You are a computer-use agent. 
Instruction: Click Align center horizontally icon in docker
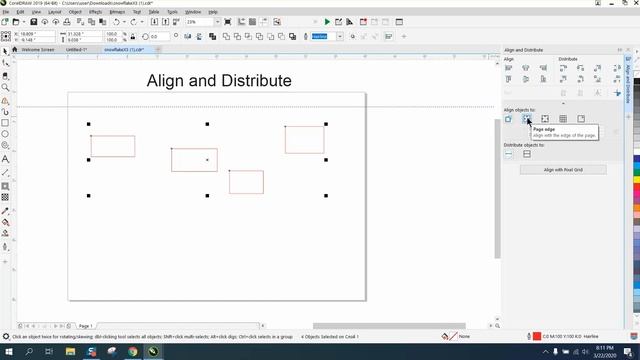click(526, 68)
